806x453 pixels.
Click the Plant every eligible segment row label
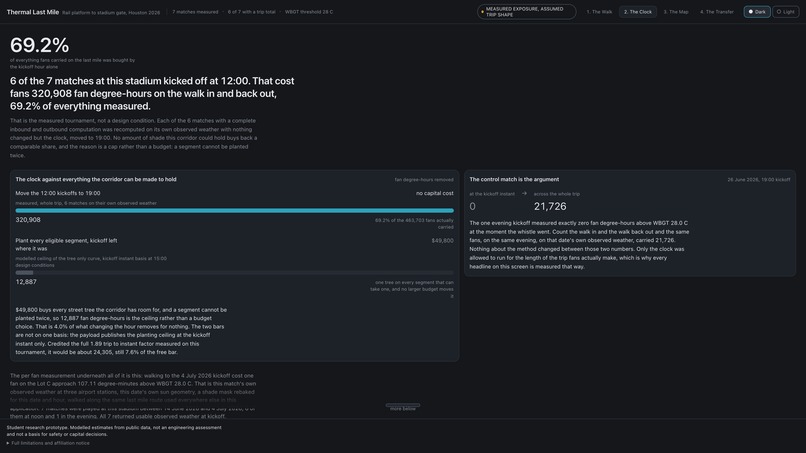66,245
